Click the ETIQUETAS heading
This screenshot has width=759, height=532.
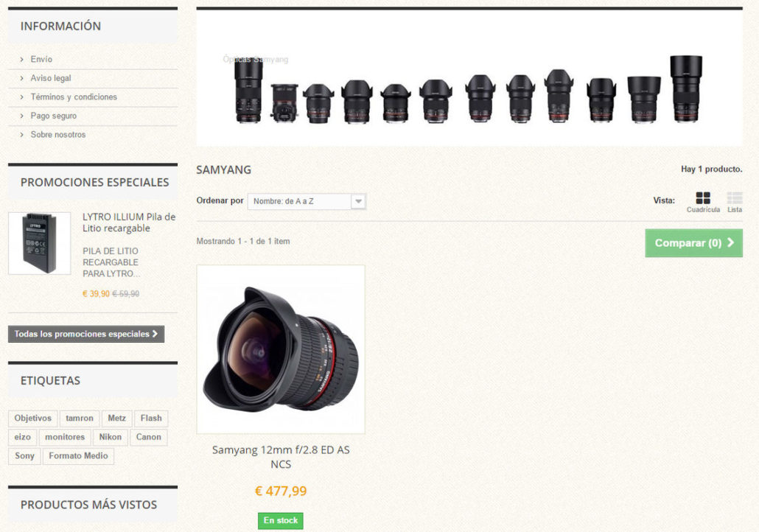click(50, 380)
